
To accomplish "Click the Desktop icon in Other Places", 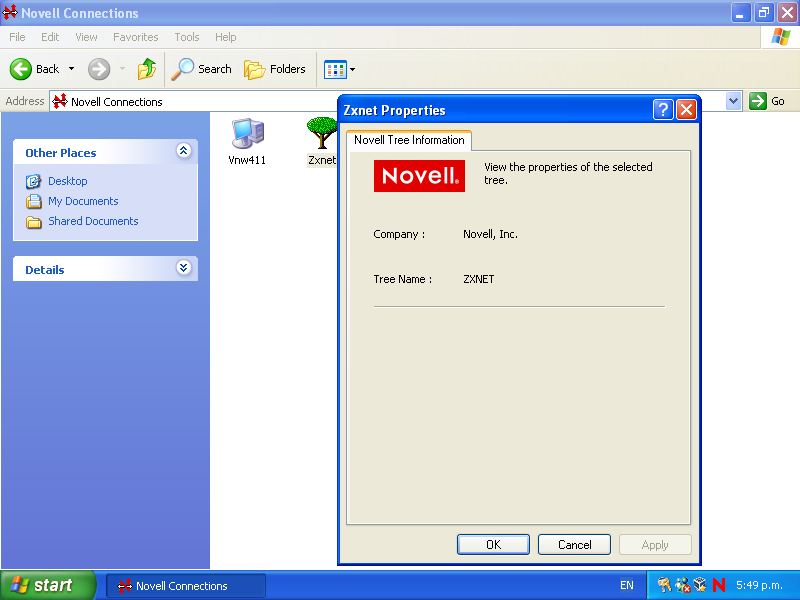I will click(34, 181).
